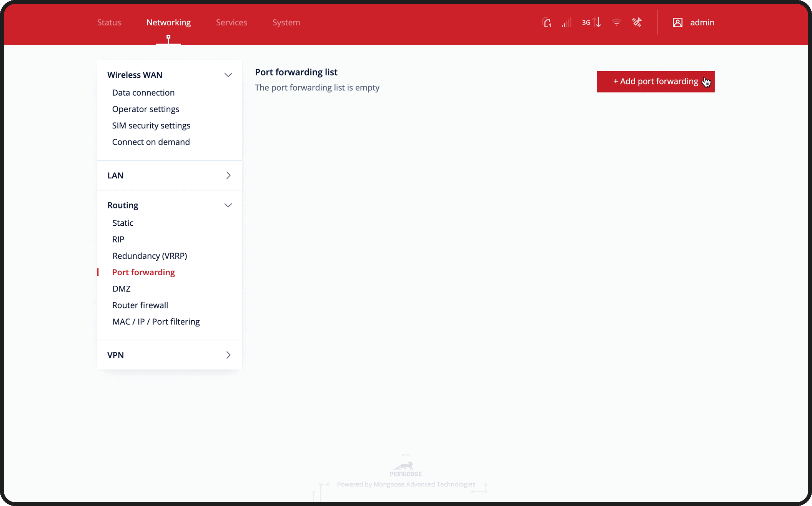Click the Wi-Fi status icon

[x=616, y=22]
